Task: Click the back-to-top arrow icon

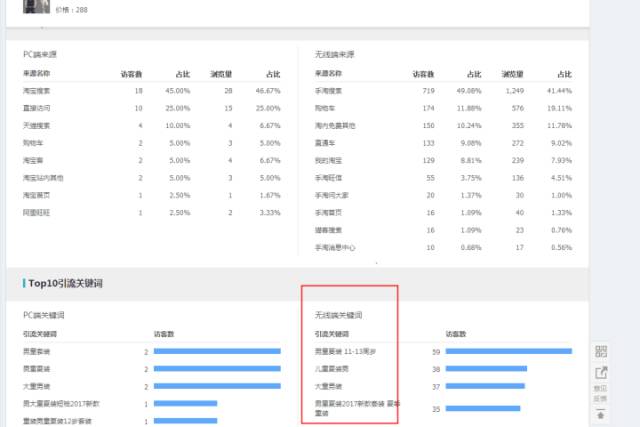Action: pos(600,415)
